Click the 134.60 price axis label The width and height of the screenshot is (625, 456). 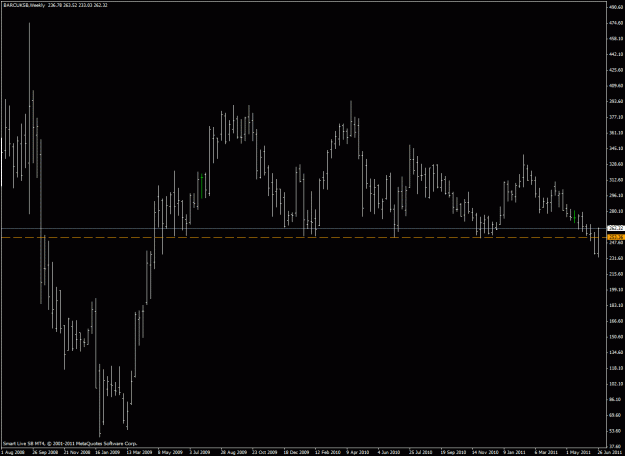(x=616, y=352)
